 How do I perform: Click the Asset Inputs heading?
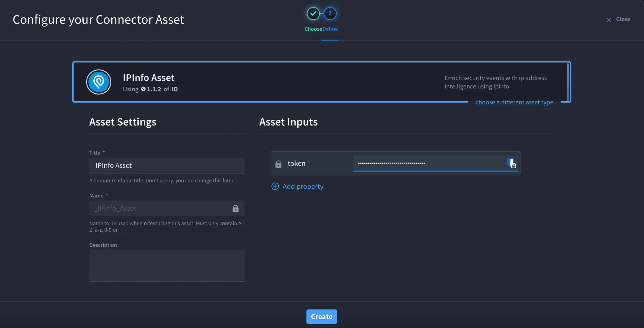click(288, 122)
